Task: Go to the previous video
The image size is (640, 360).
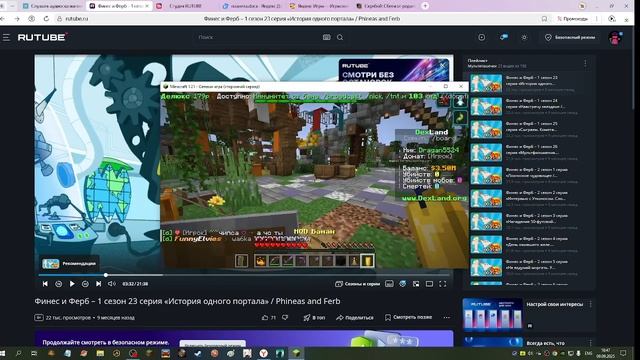Action: pos(45,284)
